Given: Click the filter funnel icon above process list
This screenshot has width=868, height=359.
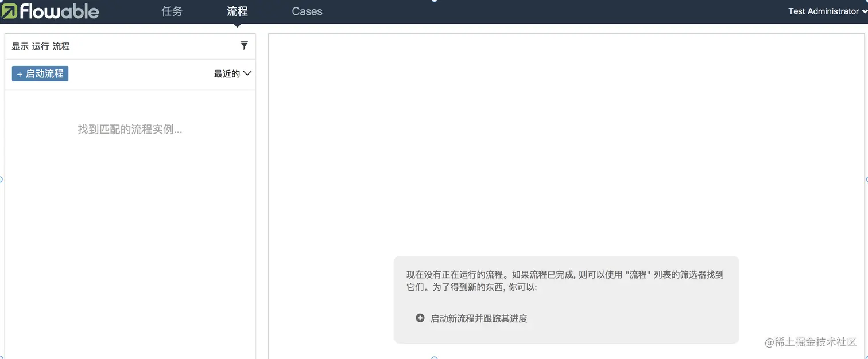Looking at the screenshot, I should (x=245, y=45).
